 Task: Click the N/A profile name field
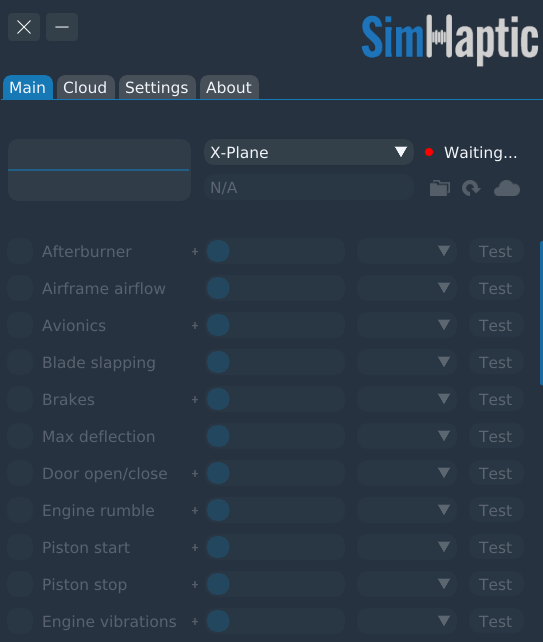pos(309,188)
